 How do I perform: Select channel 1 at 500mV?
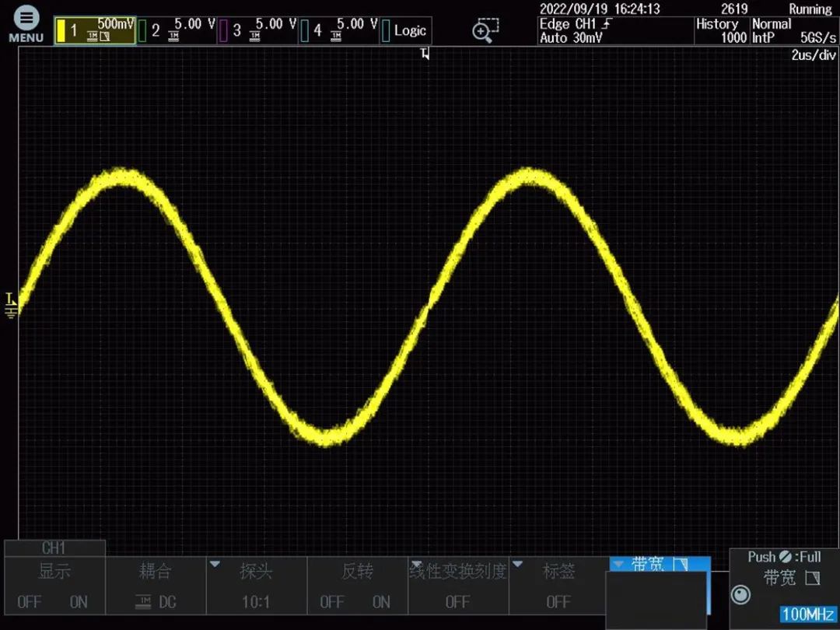[95, 30]
